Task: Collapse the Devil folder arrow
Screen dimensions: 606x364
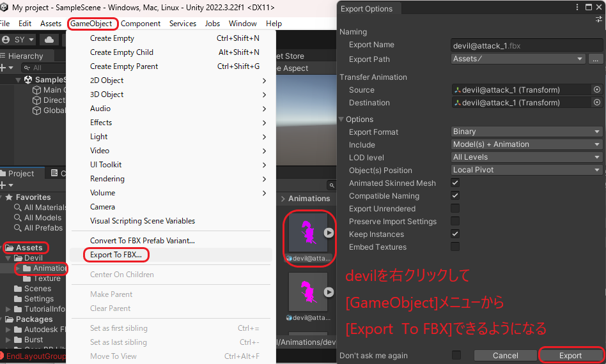Action: (x=8, y=258)
